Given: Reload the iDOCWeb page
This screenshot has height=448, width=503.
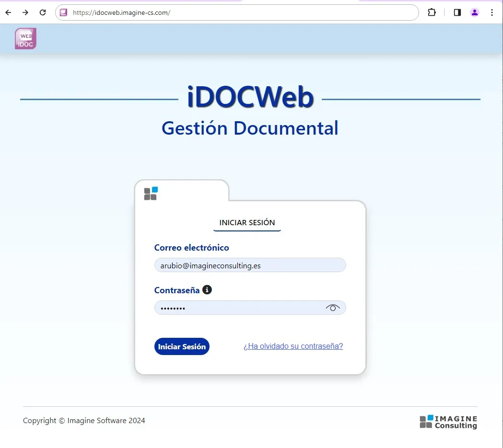Looking at the screenshot, I should [x=43, y=12].
